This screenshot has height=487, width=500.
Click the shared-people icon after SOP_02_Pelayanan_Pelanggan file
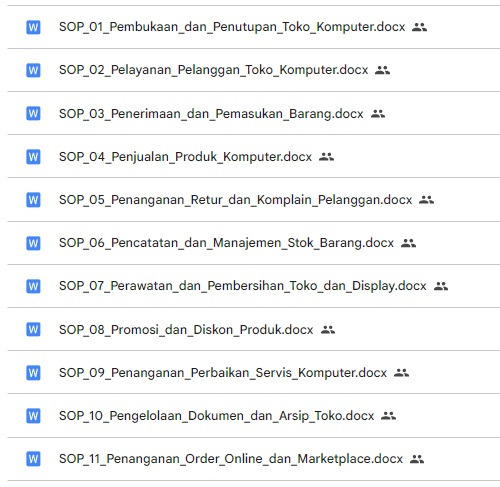pos(382,70)
